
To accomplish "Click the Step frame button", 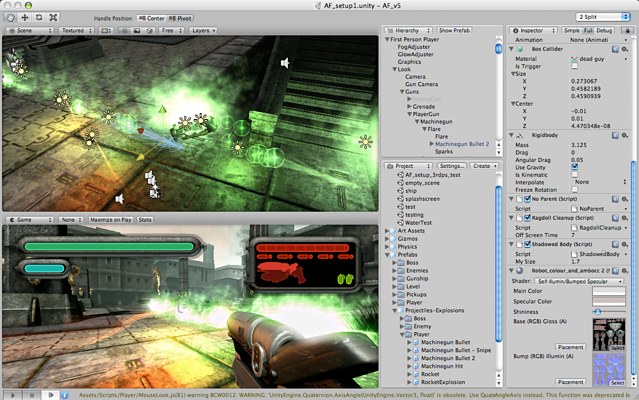I will (x=51, y=395).
